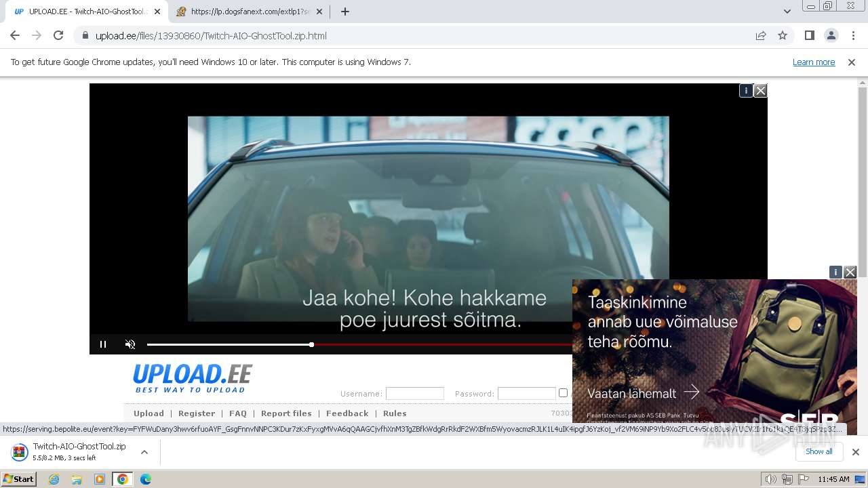Open the search tabs dropdown arrow

tap(787, 11)
